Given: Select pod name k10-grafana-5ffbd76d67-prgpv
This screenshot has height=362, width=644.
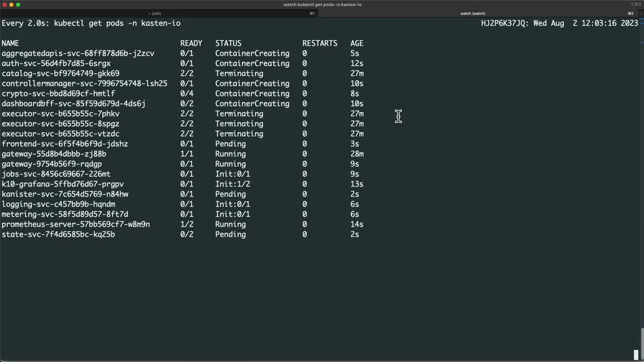Looking at the screenshot, I should [62, 184].
